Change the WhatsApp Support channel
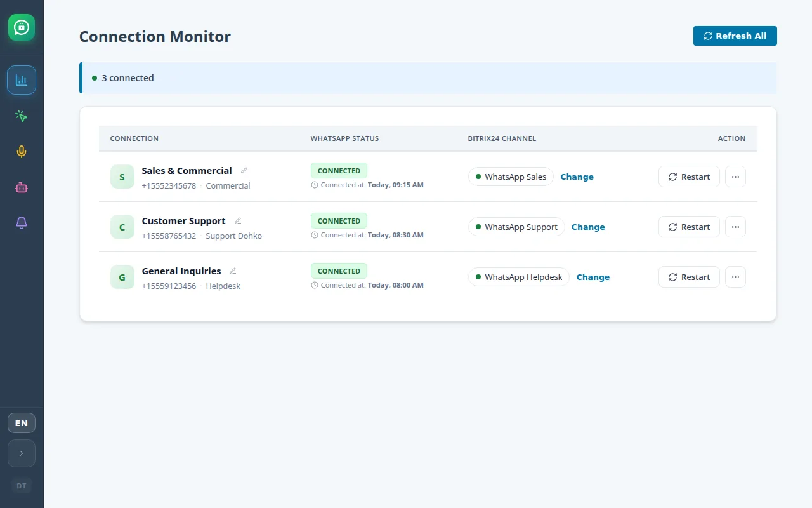The width and height of the screenshot is (812, 508). click(x=588, y=227)
